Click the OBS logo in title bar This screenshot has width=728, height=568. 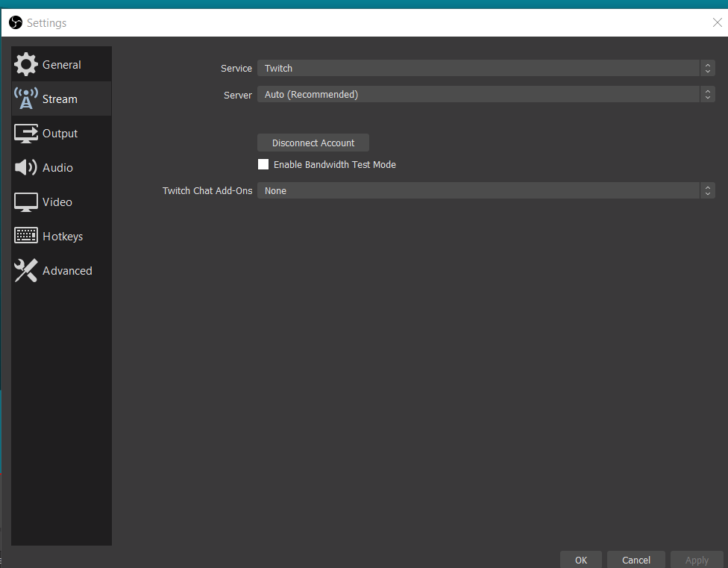coord(16,22)
